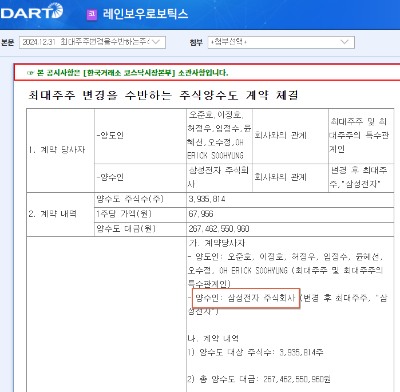Click '최대주주 및 최대주주의 특수관계인' cell
Image resolution: width=400 pixels, height=392 pixels.
point(361,136)
